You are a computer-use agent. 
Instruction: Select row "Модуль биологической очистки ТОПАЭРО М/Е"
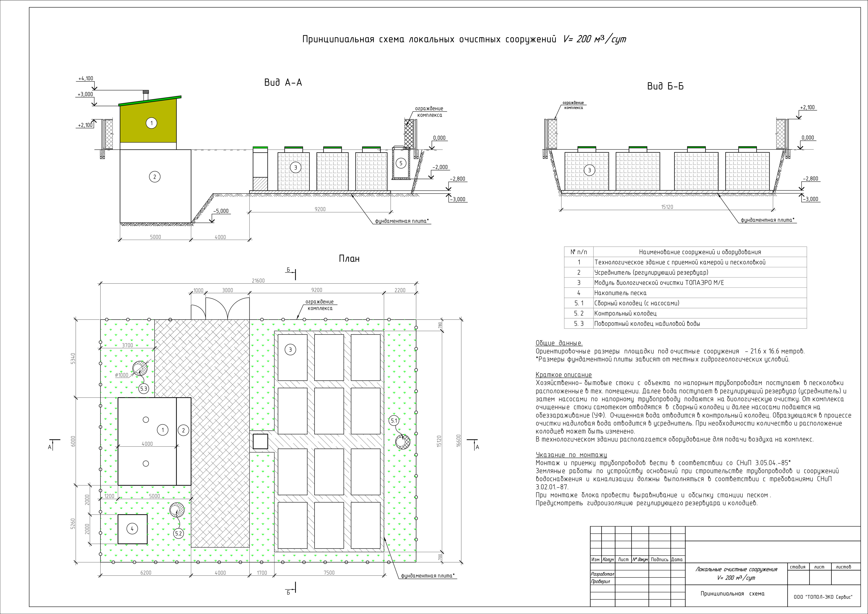point(685,283)
